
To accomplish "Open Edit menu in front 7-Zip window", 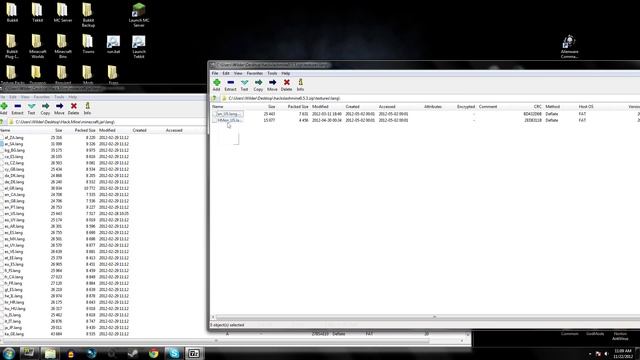I will (226, 73).
